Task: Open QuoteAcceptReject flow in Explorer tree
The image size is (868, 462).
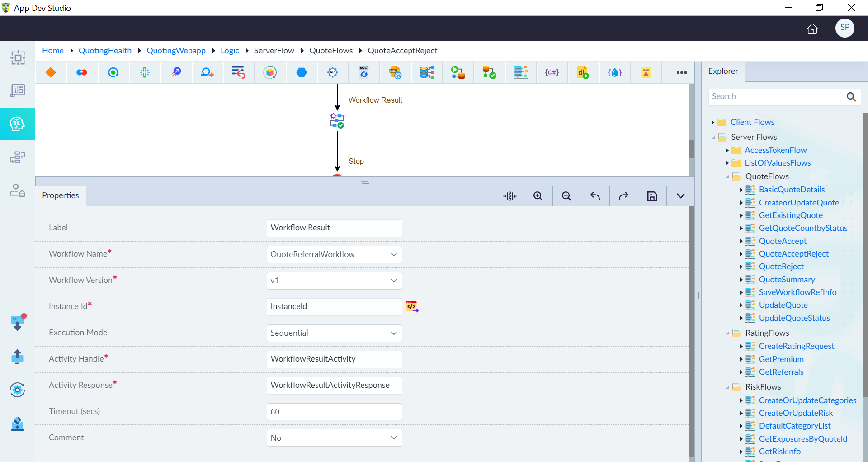Action: point(793,254)
